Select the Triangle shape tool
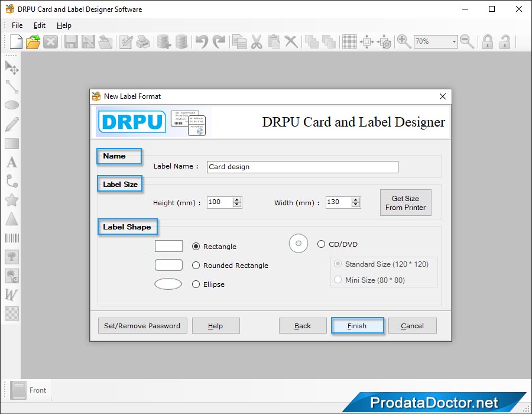The width and height of the screenshot is (532, 414). pos(12,219)
